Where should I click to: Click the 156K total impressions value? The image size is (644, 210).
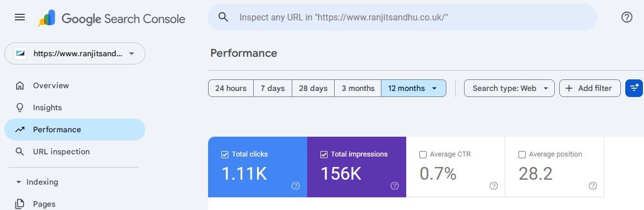tap(341, 174)
